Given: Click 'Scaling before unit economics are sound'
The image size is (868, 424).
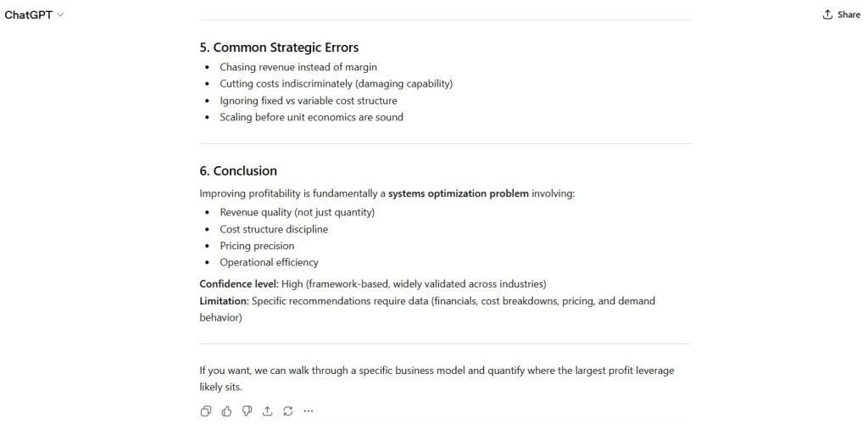Looking at the screenshot, I should click(x=311, y=117).
